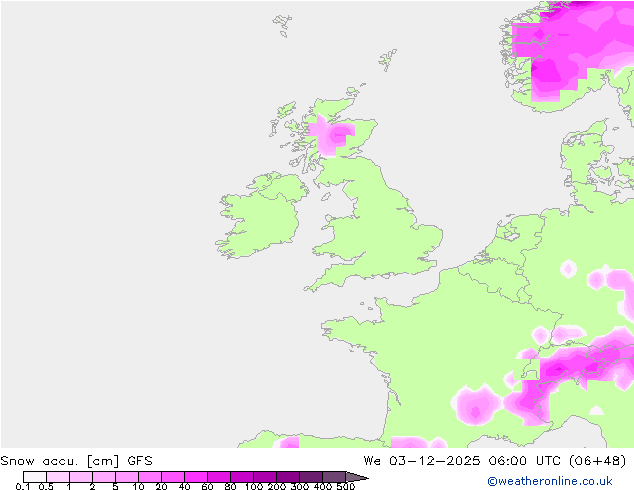Click the '60' legend value
634x490 pixels.
(x=207, y=486)
